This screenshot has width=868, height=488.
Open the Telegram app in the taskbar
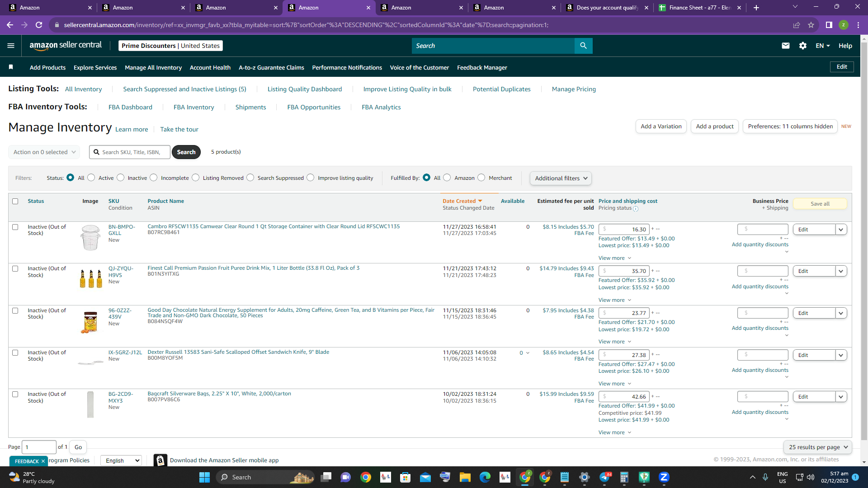(604, 477)
